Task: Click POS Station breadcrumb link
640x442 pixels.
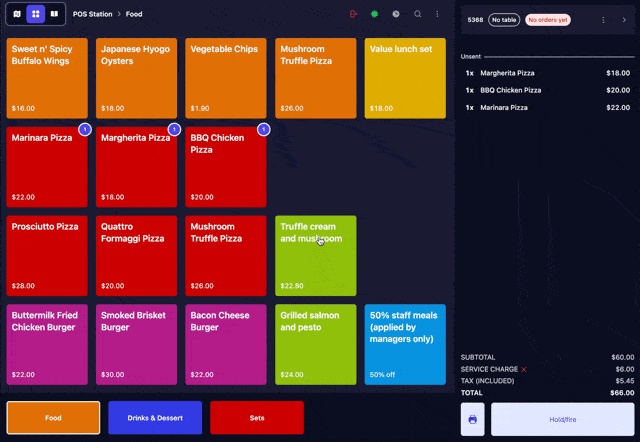Action: (90, 14)
